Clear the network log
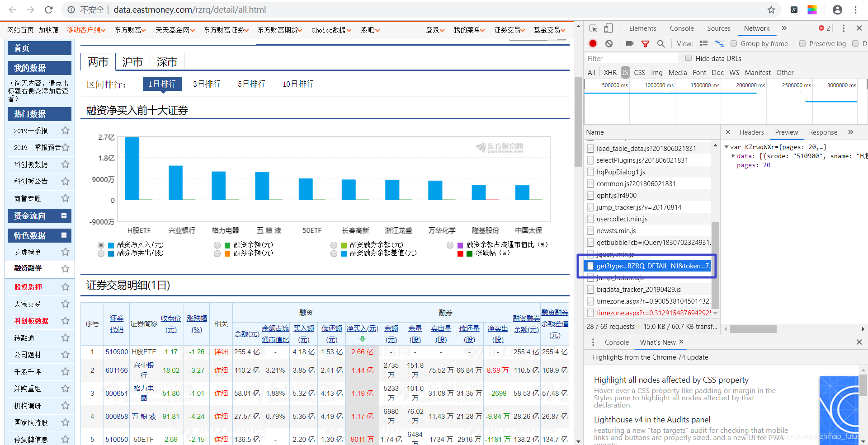The width and height of the screenshot is (868, 445). click(x=609, y=43)
